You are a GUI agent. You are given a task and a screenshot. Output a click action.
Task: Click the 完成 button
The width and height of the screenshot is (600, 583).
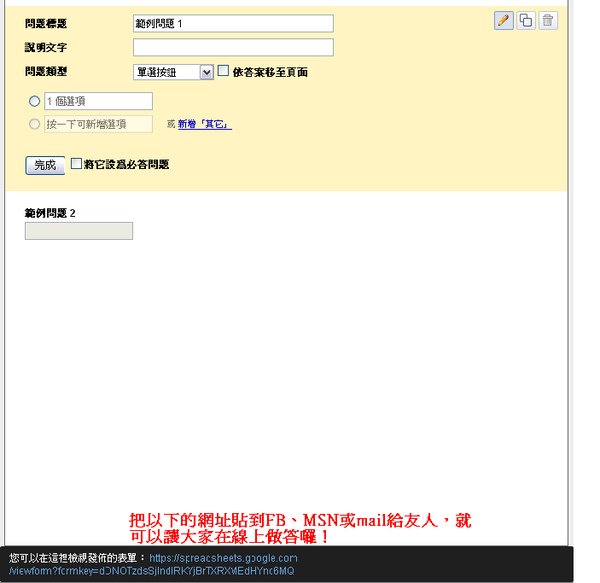[45, 165]
